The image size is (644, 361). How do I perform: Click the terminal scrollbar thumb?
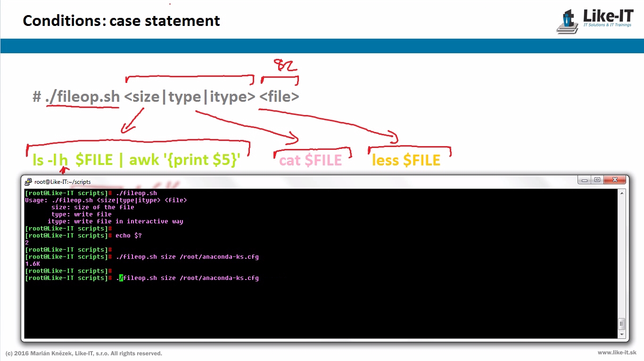(622, 324)
